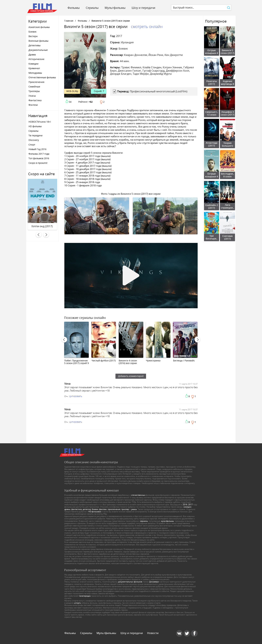Image resolution: width=262 pixels, height=644 pixels.
Task: Open second Vikings still frame photo
Action: coord(165,216)
